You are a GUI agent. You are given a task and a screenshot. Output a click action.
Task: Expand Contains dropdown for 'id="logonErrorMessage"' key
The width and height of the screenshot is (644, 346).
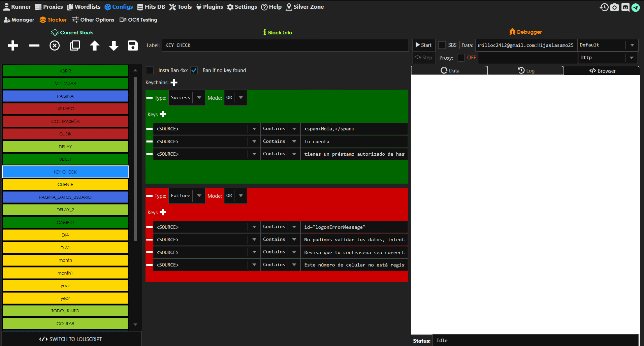coord(294,227)
